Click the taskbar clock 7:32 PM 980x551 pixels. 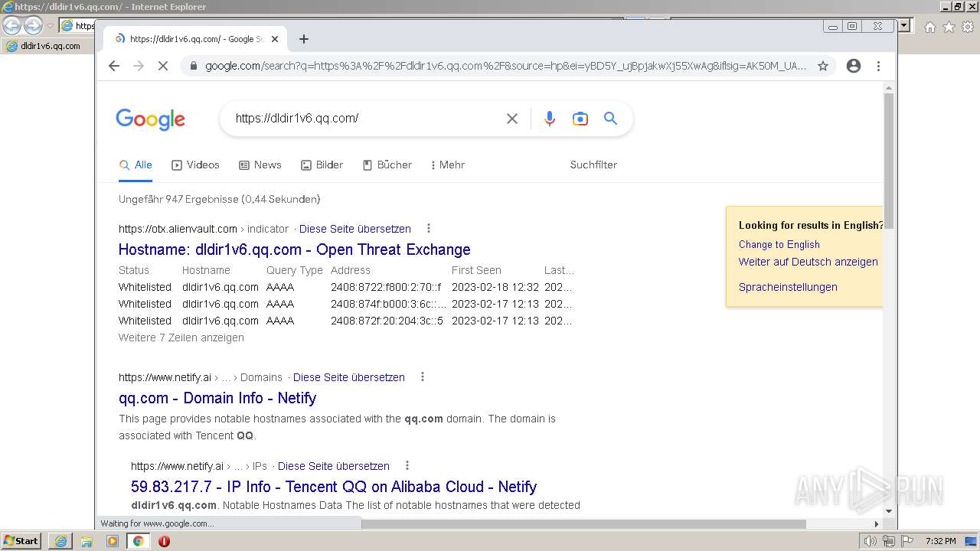(x=940, y=541)
